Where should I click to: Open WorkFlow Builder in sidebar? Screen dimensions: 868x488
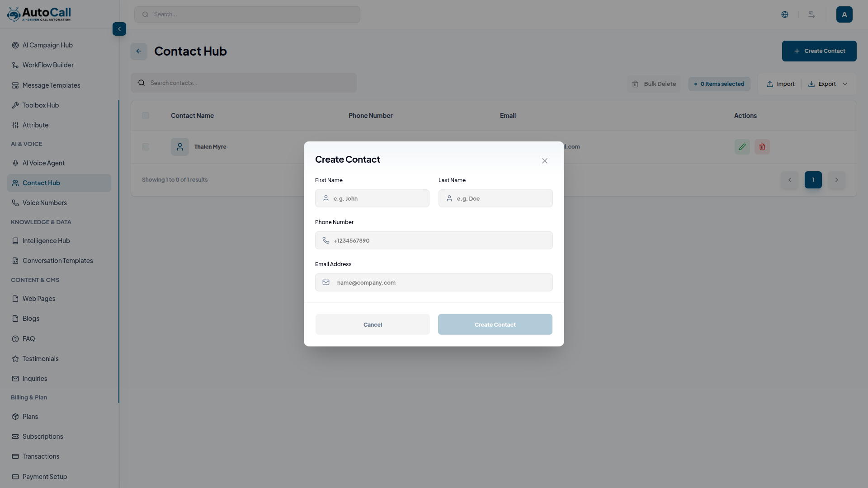pos(59,65)
